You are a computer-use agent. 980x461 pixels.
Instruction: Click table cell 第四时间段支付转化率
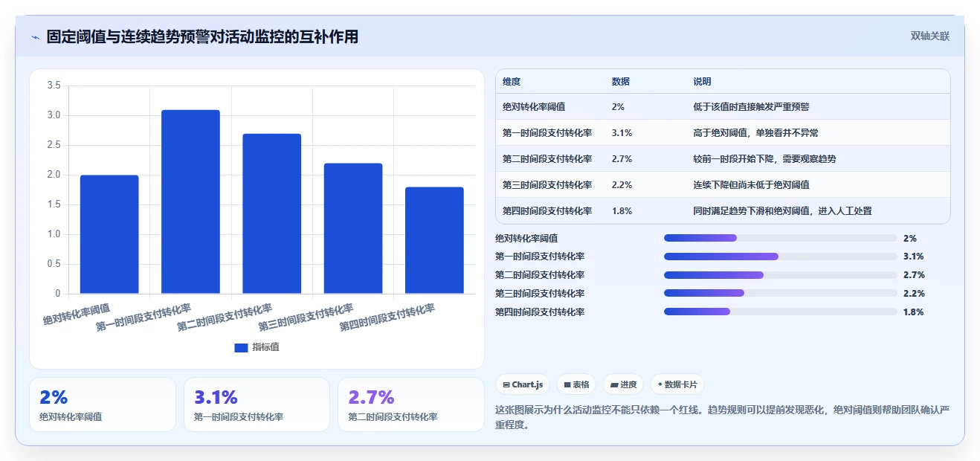[547, 211]
